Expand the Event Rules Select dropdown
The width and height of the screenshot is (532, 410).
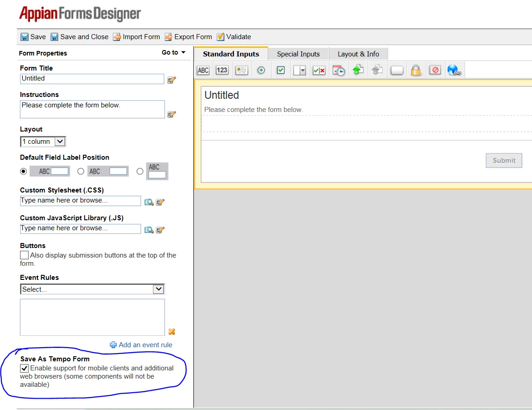92,289
